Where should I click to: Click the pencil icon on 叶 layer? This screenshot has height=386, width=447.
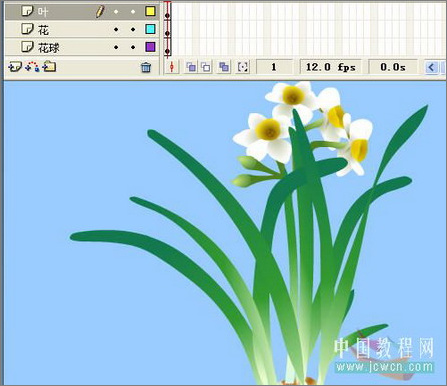(x=100, y=12)
